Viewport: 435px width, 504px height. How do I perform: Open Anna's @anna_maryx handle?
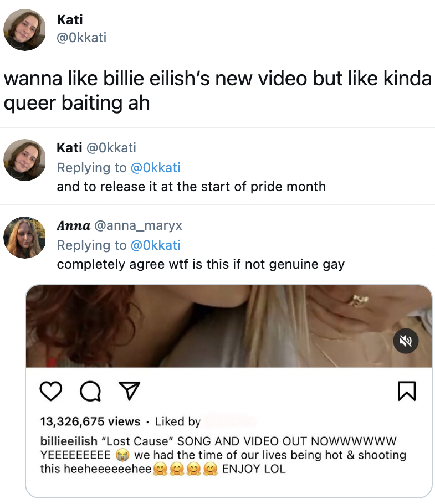tap(138, 225)
